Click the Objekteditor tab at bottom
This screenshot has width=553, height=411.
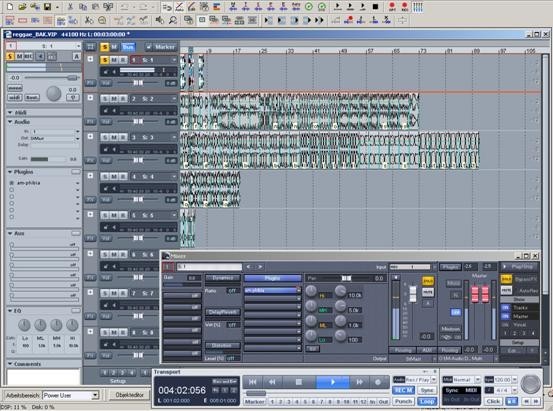pos(129,395)
